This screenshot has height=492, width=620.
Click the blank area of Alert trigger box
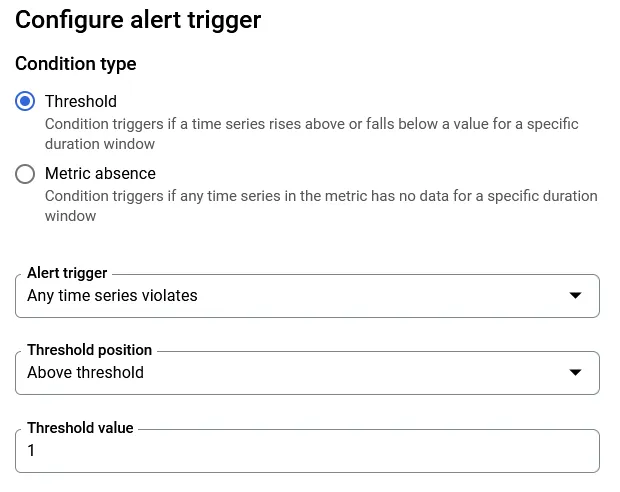[x=380, y=296]
